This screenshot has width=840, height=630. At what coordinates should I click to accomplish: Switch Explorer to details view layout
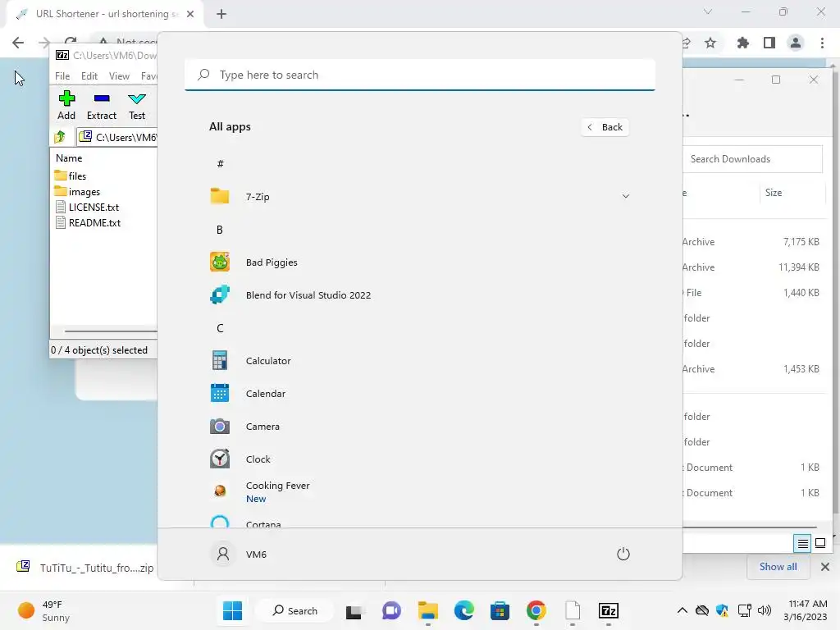pyautogui.click(x=802, y=543)
